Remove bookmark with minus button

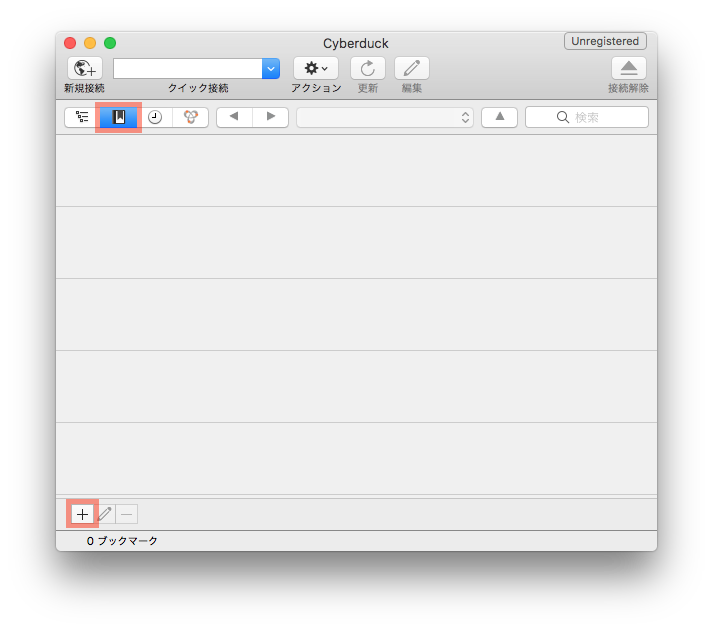[127, 514]
